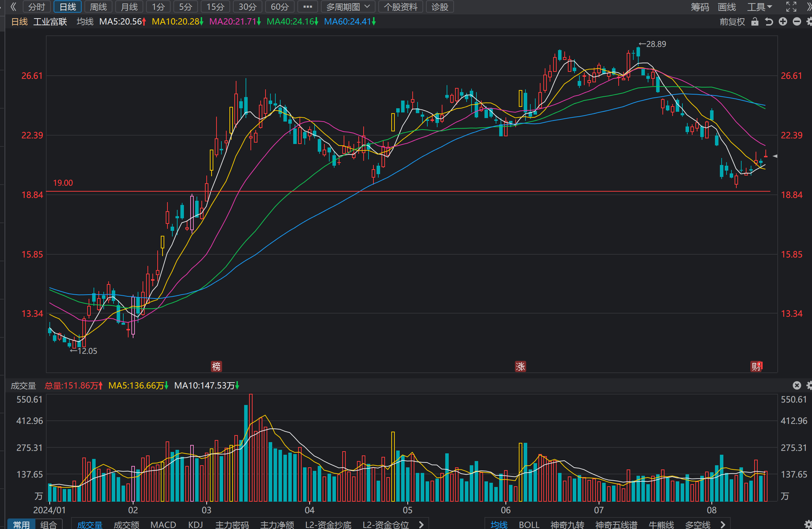Click the 19.00 horizontal line label
This screenshot has width=812, height=529.
(x=63, y=183)
